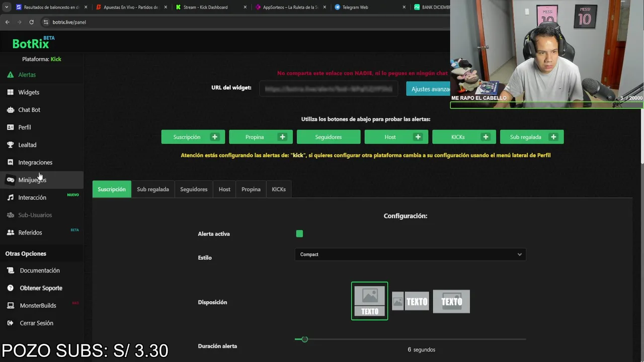Image resolution: width=644 pixels, height=362 pixels.
Task: Test a Seguidores alert with green button
Action: [329, 137]
